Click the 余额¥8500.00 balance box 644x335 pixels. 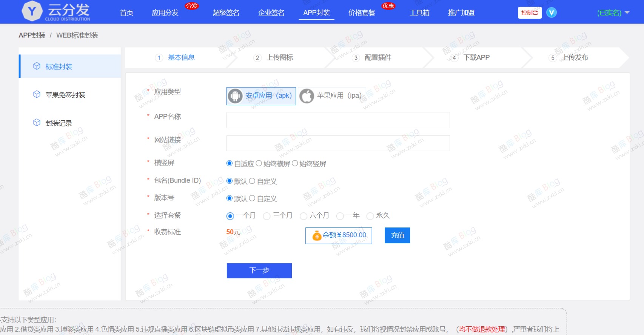[339, 235]
